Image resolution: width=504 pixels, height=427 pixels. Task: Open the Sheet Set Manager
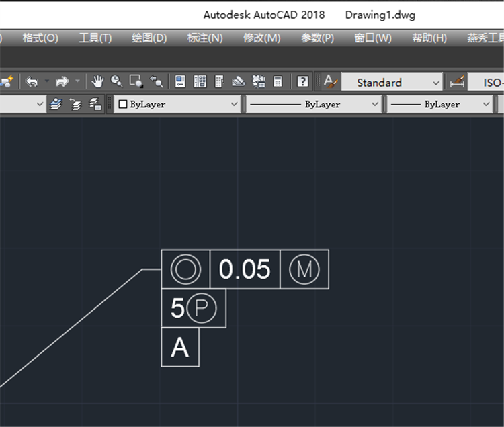click(x=239, y=81)
